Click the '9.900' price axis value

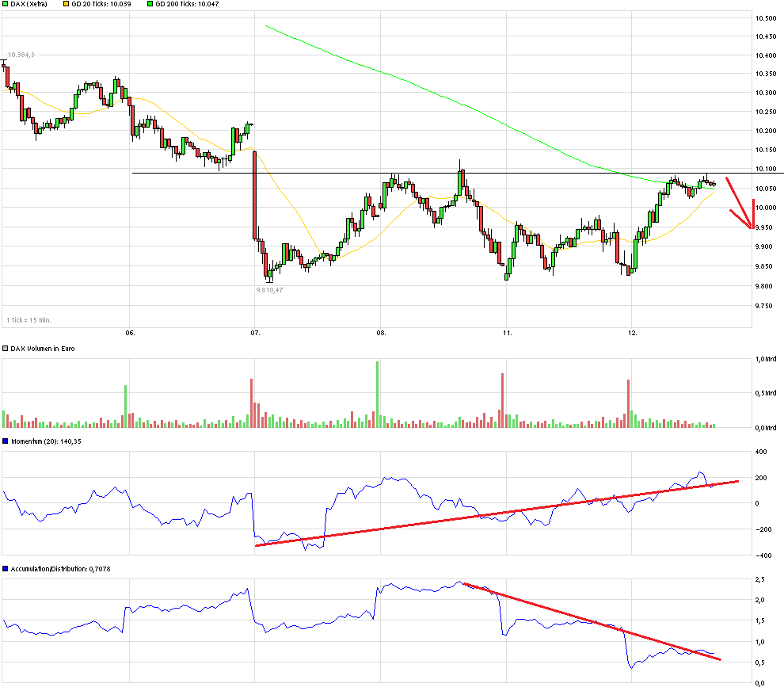tap(766, 246)
